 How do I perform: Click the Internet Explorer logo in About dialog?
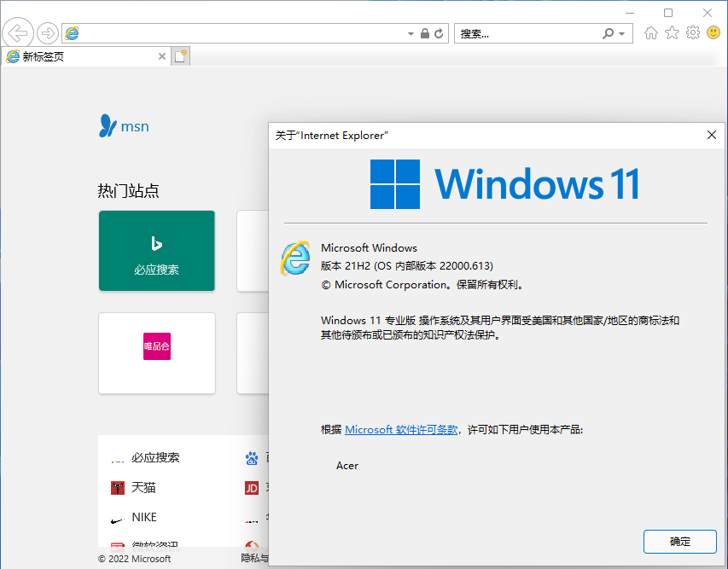295,258
